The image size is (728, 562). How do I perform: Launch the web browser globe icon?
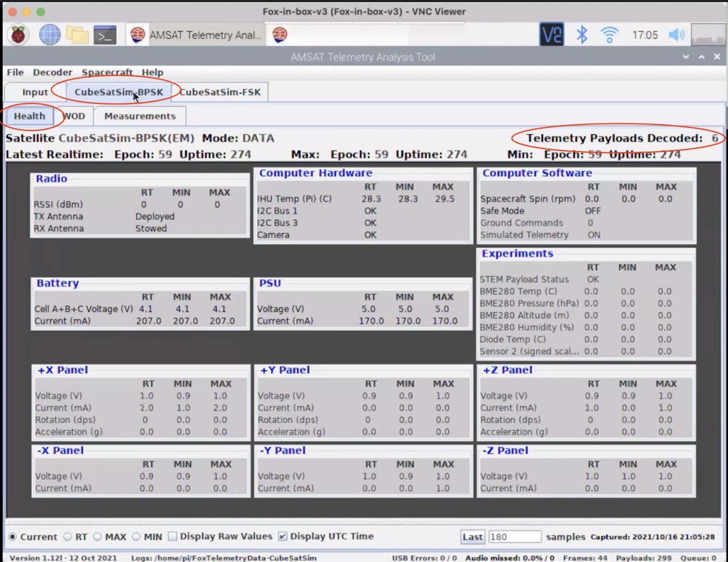click(x=49, y=35)
